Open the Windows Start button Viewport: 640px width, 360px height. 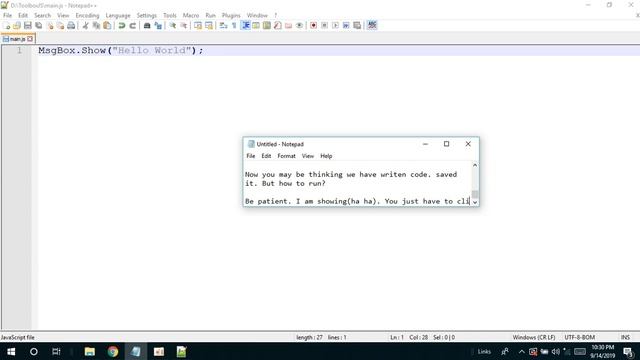(11, 351)
